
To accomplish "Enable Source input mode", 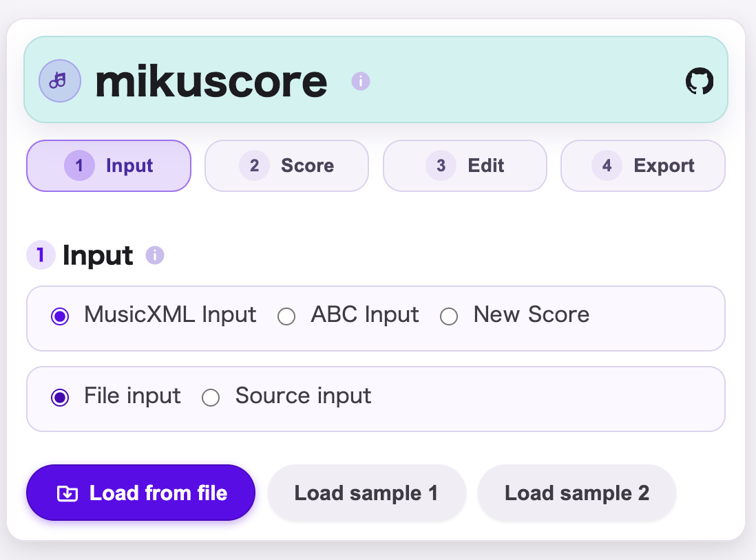I will (x=211, y=398).
